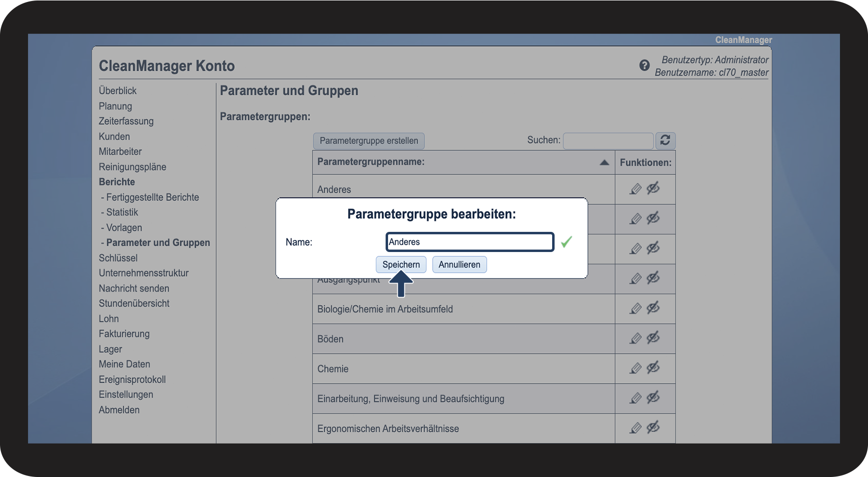Open Mitarbeiter in the sidebar
868x477 pixels.
click(x=120, y=152)
